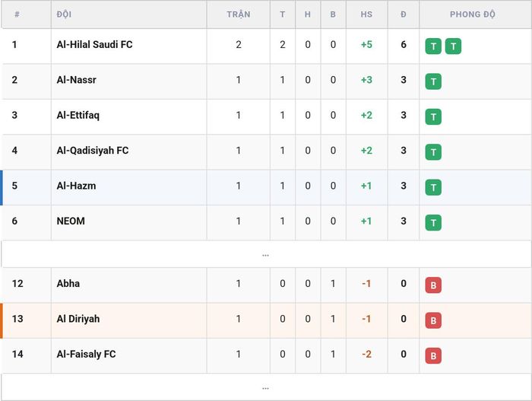Click Al-Ettifaq green T form badge
Viewport: 532px width, 401px height.
pos(433,117)
